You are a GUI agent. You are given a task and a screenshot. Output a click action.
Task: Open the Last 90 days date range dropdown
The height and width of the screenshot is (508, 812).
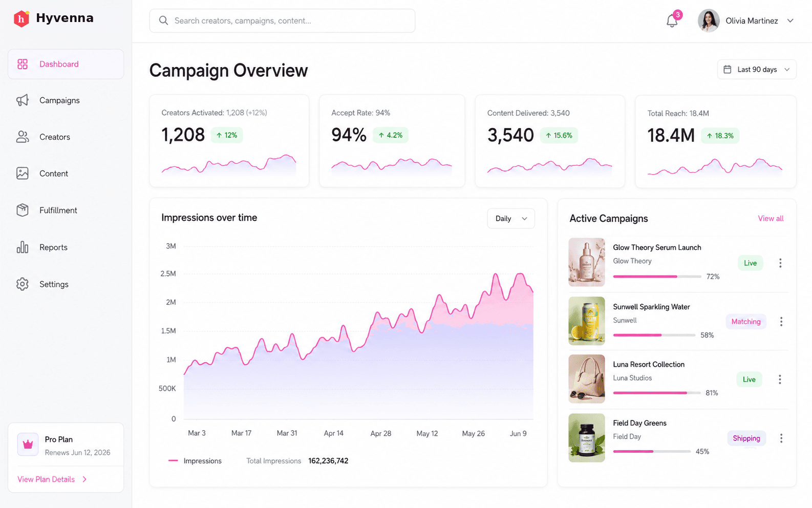click(x=757, y=70)
